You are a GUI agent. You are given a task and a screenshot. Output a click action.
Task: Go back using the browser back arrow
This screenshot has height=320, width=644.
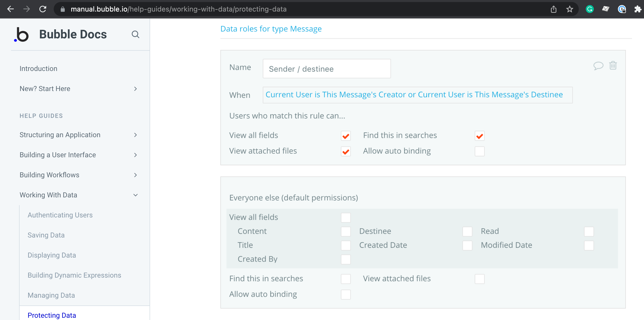point(11,9)
